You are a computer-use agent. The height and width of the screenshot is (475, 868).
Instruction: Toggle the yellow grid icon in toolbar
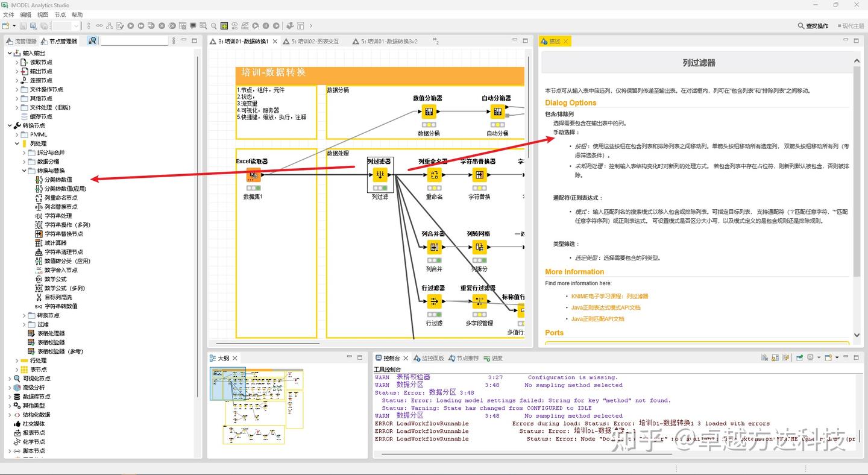[224, 26]
